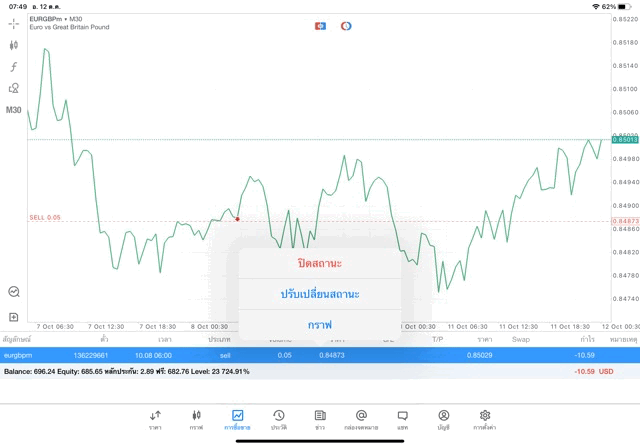Select the crosshair tool in chart sidebar
Viewport: 640px width, 447px height.
(14, 23)
